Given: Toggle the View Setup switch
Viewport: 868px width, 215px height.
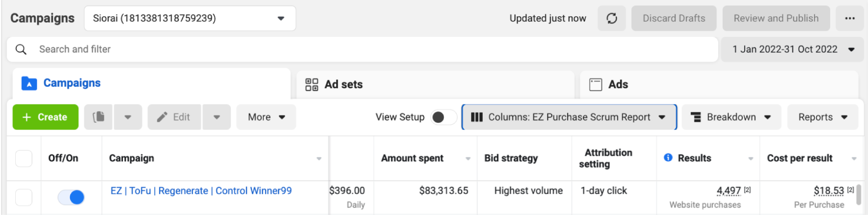Looking at the screenshot, I should [443, 117].
